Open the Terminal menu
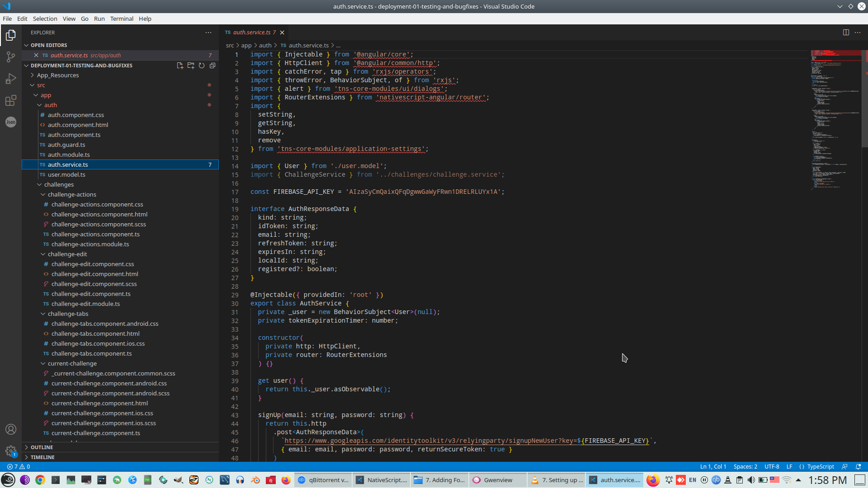Screen dimensions: 868x488 point(122,19)
